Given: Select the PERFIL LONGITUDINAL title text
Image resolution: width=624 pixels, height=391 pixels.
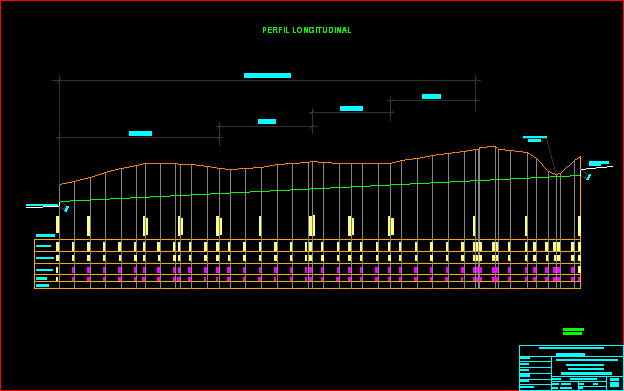Looking at the screenshot, I should coord(307,30).
